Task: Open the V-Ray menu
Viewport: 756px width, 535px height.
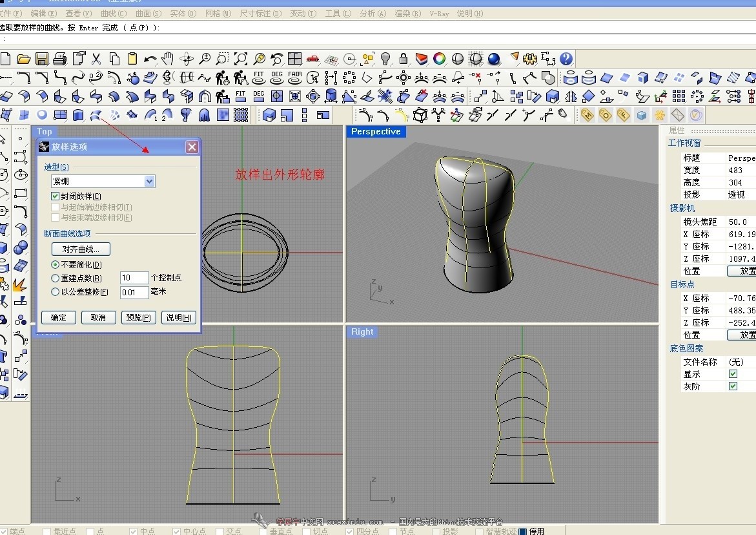Action: tap(439, 14)
